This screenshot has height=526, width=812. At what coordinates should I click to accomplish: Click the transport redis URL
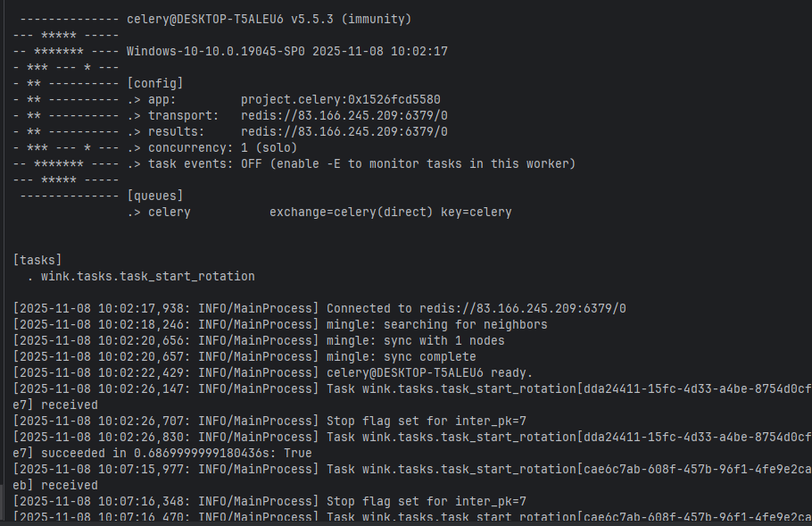344,115
